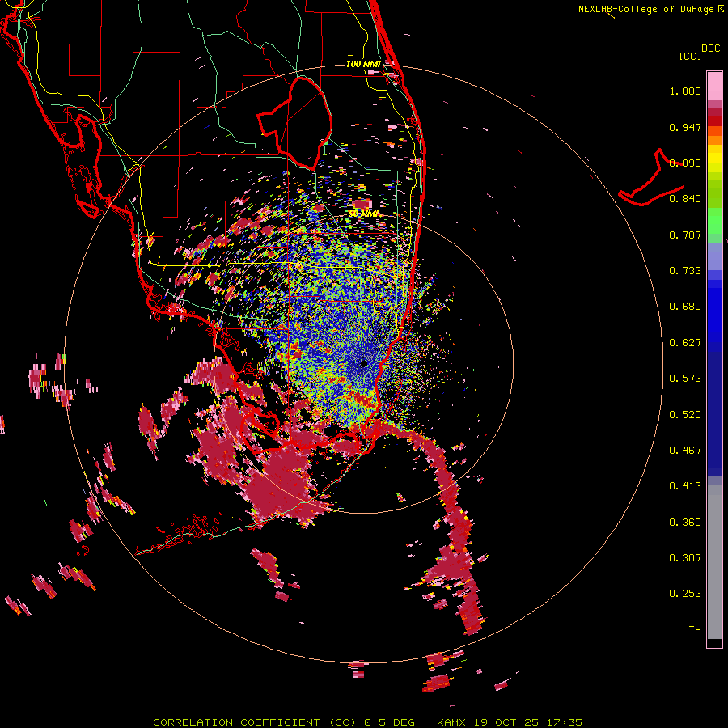The height and width of the screenshot is (728, 728).
Task: Select the 0.840 scale value
Action: (685, 199)
